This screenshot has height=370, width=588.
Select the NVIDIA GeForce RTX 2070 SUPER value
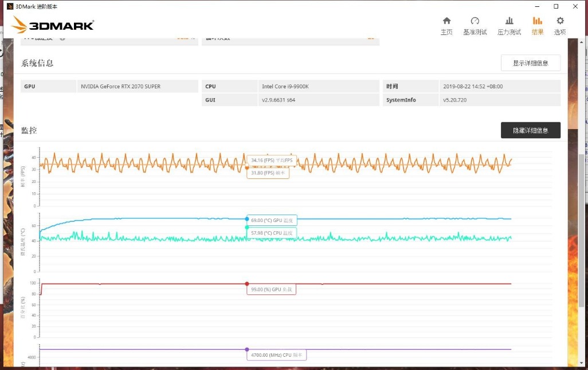pyautogui.click(x=121, y=86)
